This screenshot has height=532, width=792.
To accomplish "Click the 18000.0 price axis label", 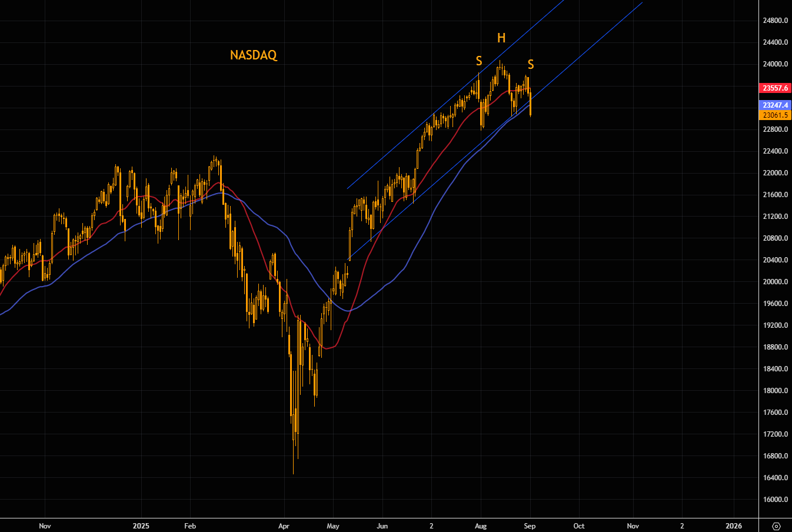I will coord(775,391).
